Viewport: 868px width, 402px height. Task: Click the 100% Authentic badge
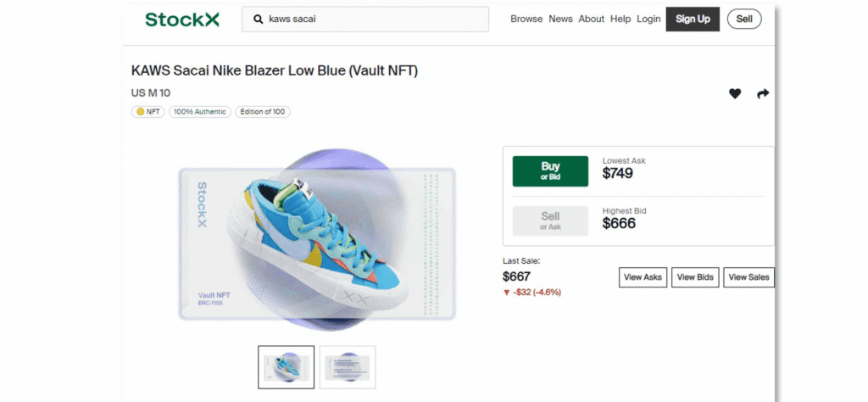click(199, 111)
